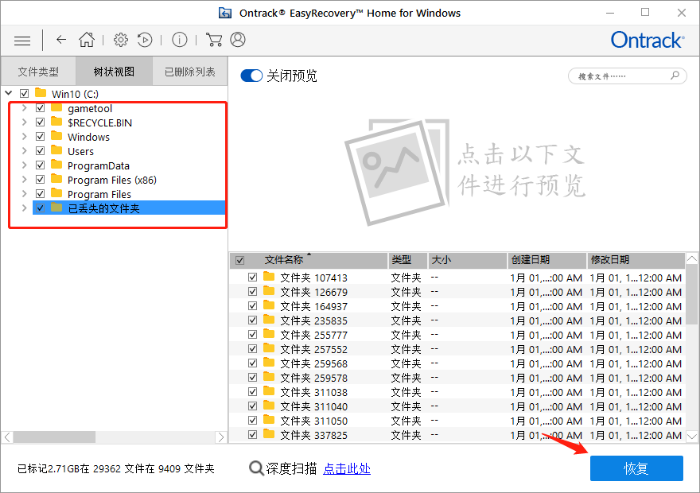Select the 文件夹 257552 row
Screen dimensions: 700x493
click(x=458, y=349)
